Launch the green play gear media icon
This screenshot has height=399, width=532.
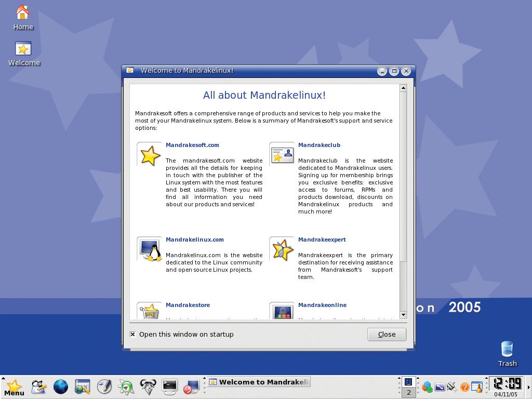coord(126,387)
